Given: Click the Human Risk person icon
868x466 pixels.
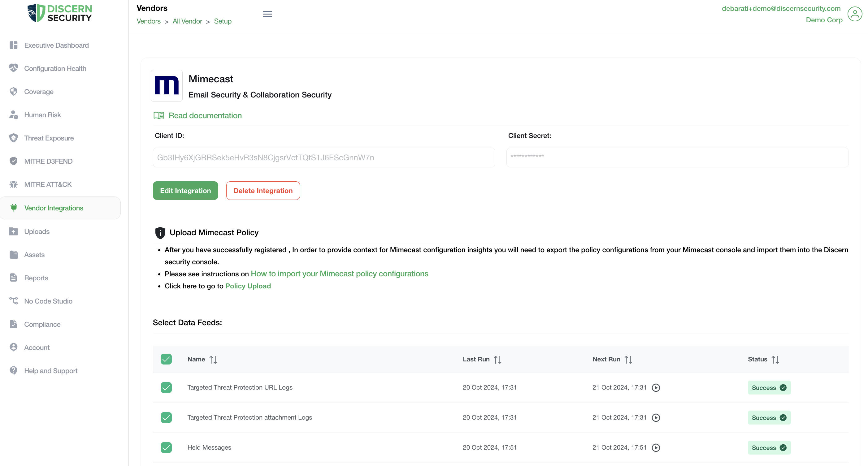Looking at the screenshot, I should [x=14, y=115].
